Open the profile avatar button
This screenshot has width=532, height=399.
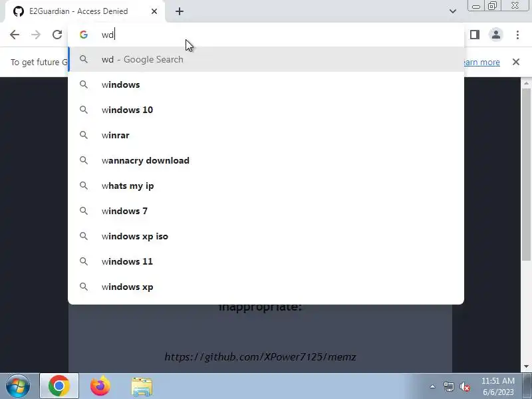pyautogui.click(x=495, y=35)
